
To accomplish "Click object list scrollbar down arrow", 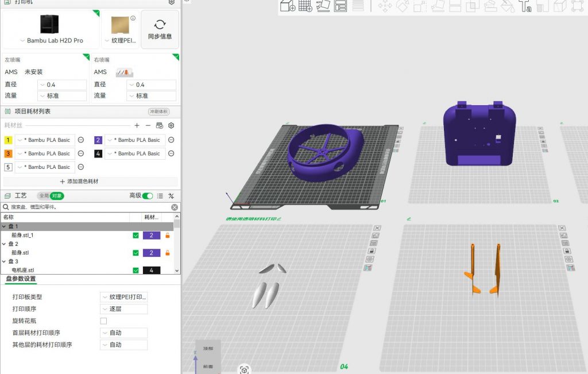I will click(x=177, y=271).
